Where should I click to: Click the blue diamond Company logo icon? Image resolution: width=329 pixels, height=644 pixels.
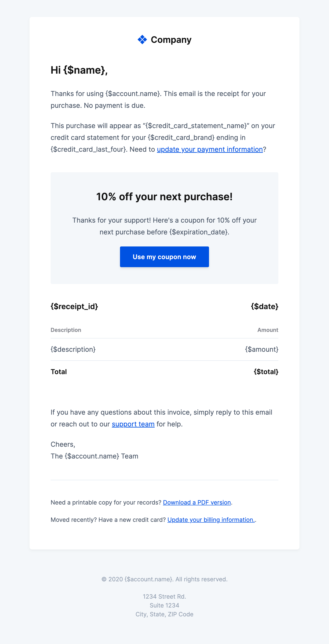[x=142, y=39]
